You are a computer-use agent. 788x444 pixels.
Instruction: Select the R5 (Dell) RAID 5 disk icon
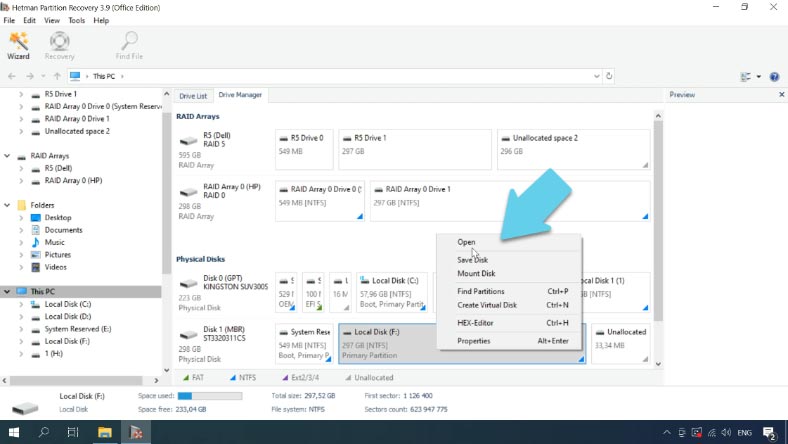pos(188,140)
